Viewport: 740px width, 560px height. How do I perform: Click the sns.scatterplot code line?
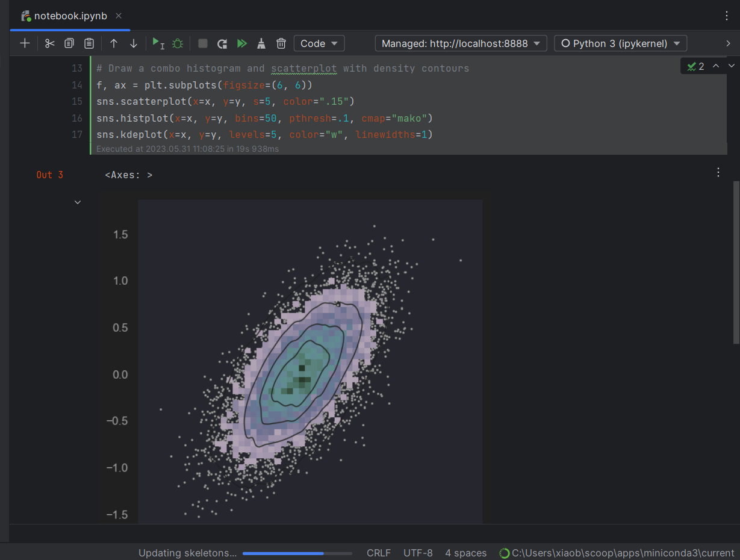click(226, 101)
